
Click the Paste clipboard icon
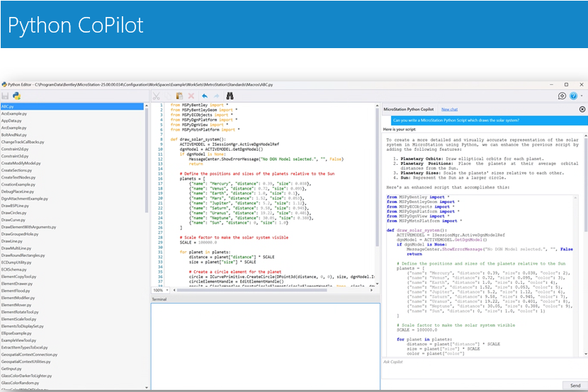click(x=179, y=96)
